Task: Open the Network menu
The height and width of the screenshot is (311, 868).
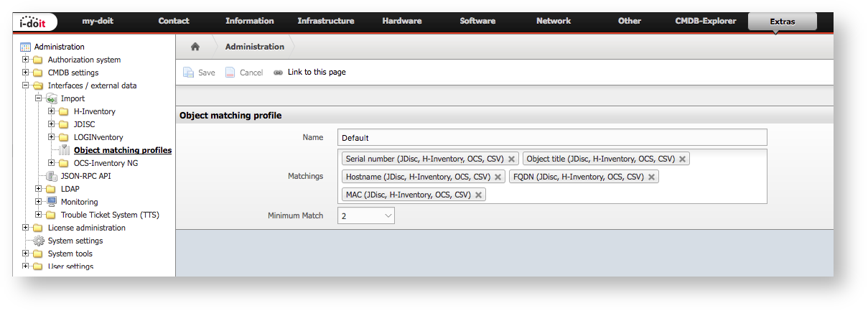Action: 554,21
